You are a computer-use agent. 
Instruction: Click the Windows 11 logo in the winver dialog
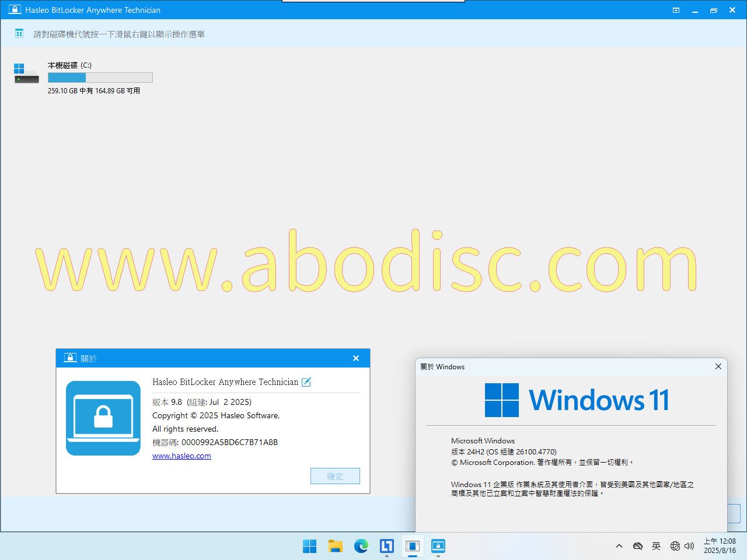tap(577, 400)
